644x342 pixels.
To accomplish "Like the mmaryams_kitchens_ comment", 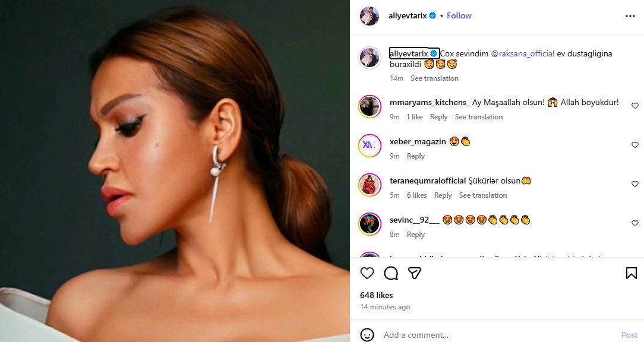I will coord(634,106).
